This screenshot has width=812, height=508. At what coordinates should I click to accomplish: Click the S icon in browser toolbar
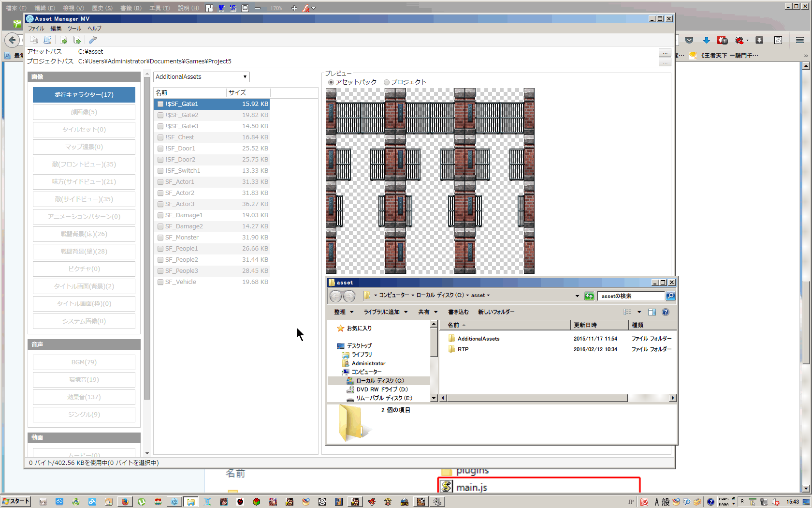(778, 40)
